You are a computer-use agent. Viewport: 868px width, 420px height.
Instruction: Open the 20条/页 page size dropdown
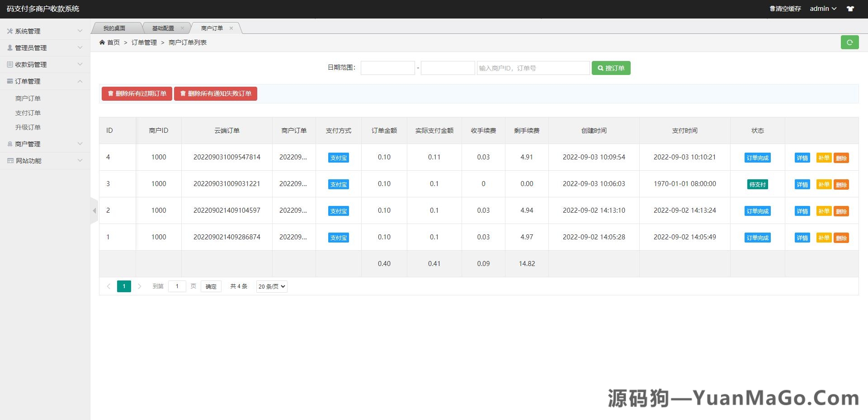point(271,286)
